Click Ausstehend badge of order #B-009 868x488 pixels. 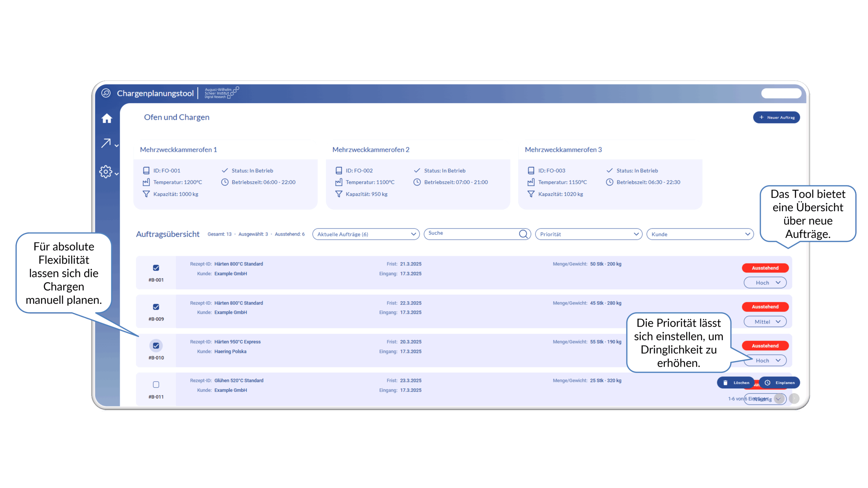[765, 307]
